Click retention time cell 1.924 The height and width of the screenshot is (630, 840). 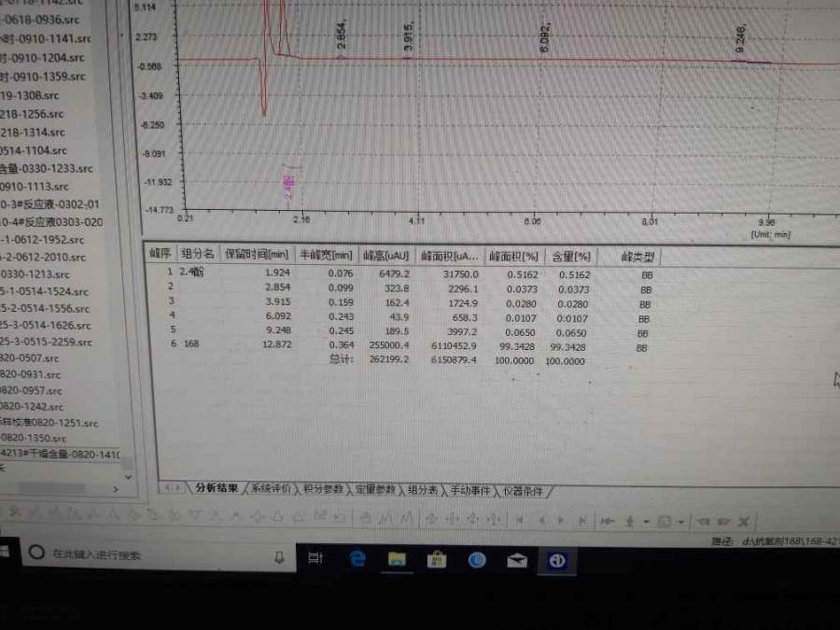pyautogui.click(x=277, y=273)
